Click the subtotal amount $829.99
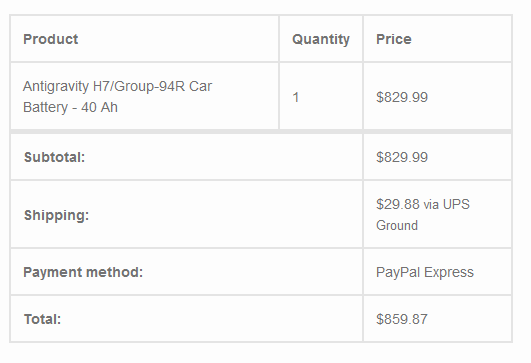Image resolution: width=531 pixels, height=363 pixels. pos(402,157)
